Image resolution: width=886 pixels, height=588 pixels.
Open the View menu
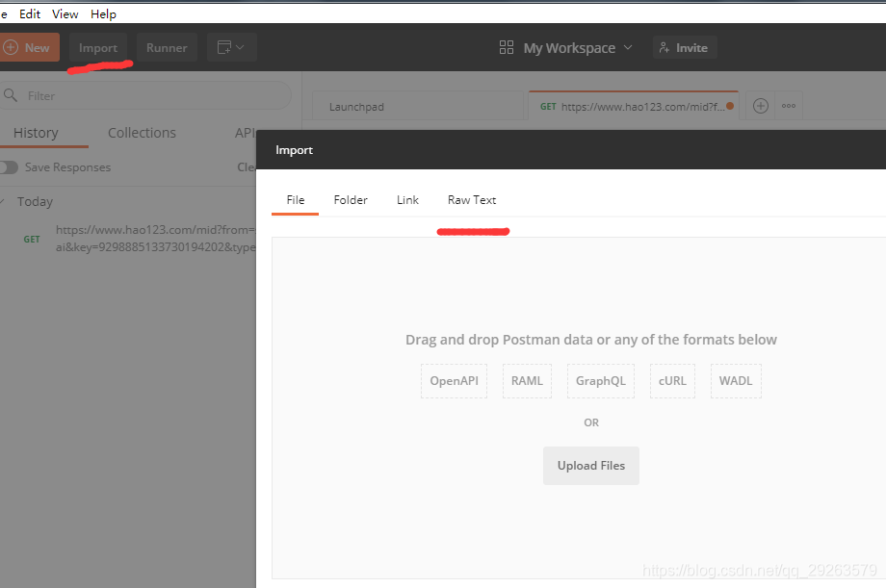[x=65, y=14]
